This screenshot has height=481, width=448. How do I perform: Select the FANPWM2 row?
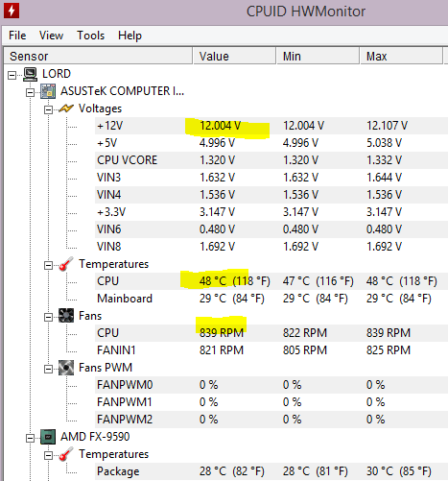tap(271, 420)
